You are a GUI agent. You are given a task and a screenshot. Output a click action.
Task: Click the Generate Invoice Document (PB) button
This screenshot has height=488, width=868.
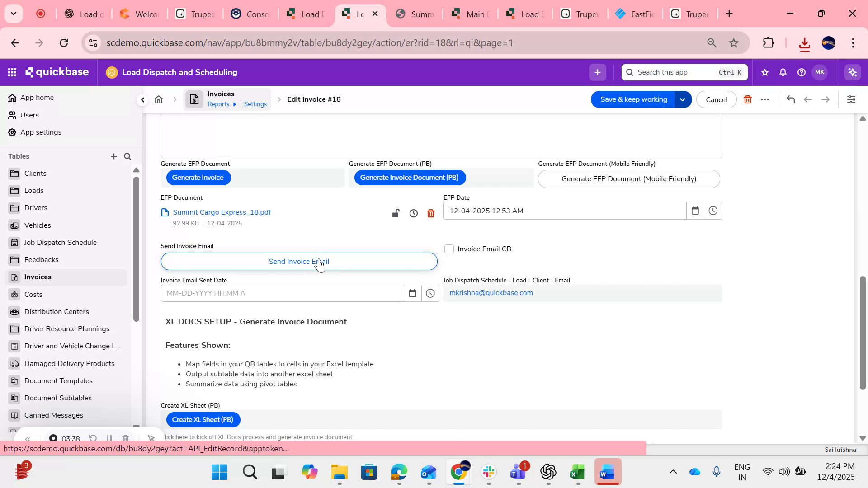pyautogui.click(x=409, y=177)
